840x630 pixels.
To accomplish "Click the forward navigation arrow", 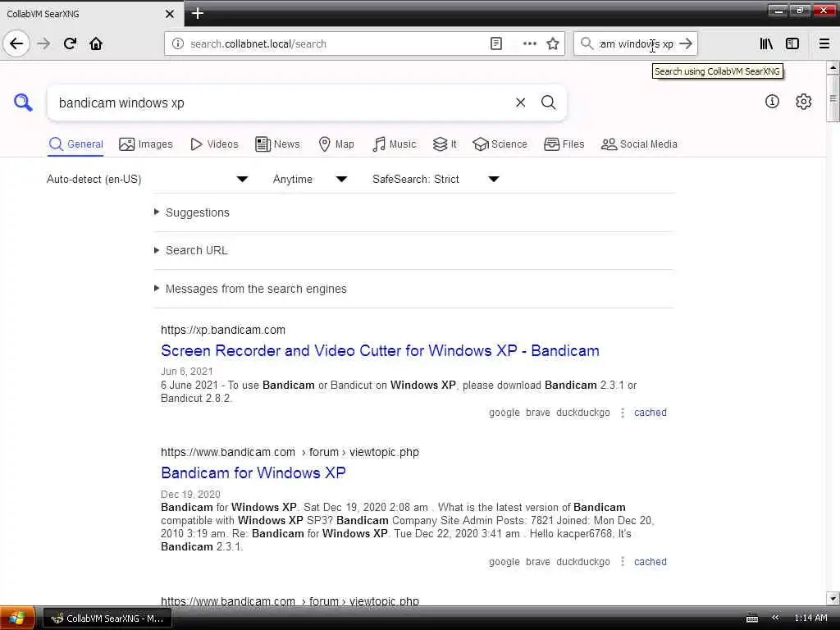I will point(43,43).
